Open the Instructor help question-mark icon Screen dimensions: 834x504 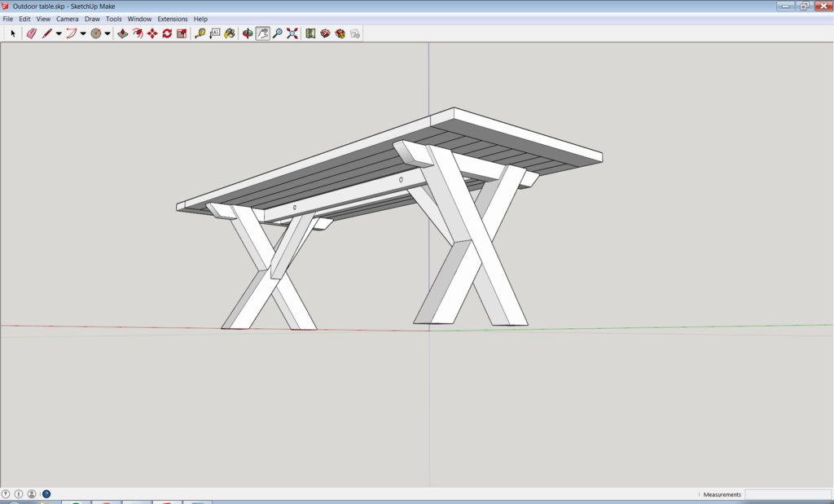point(46,494)
